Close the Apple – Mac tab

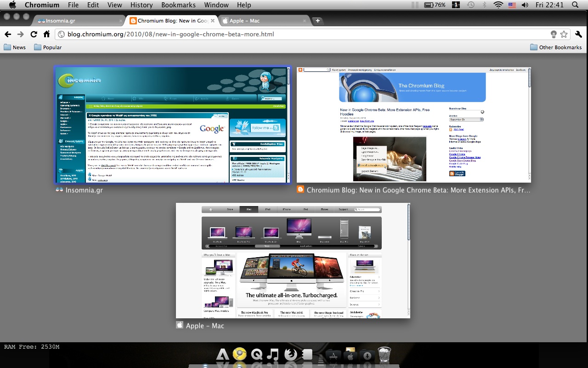point(305,21)
